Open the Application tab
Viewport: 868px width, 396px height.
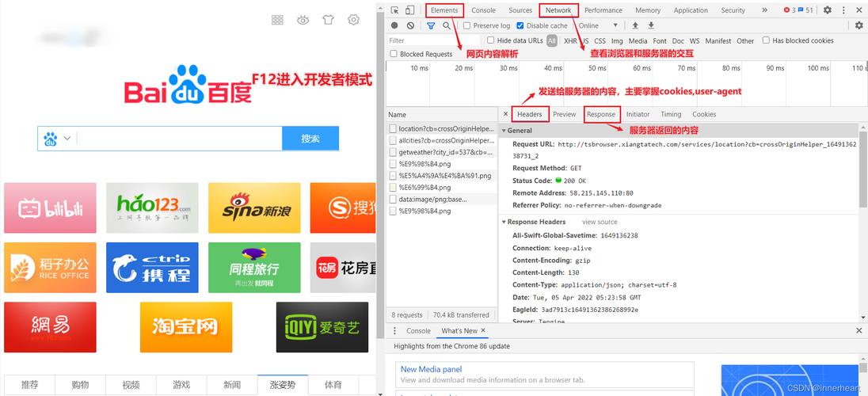click(691, 10)
